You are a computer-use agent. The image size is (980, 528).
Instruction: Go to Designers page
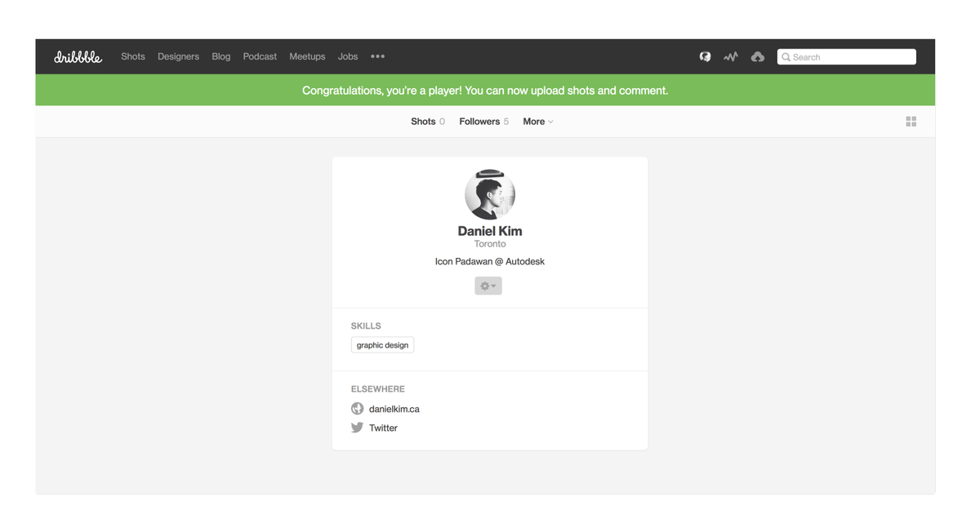point(178,56)
